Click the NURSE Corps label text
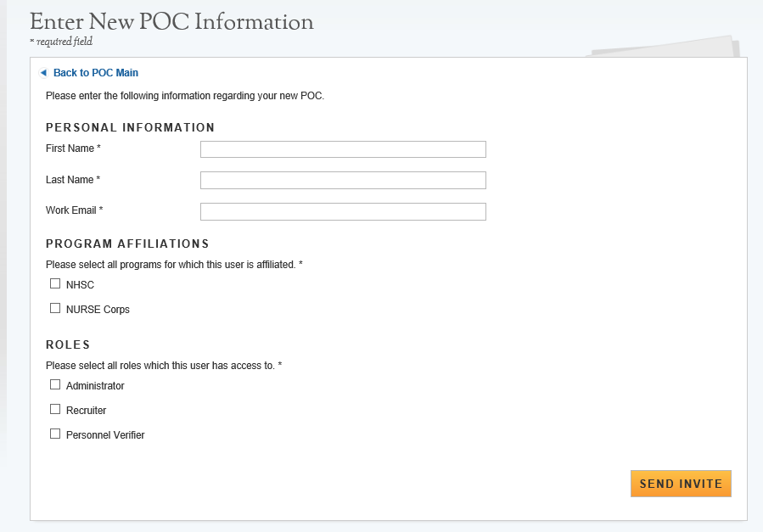The width and height of the screenshot is (763, 532). tap(98, 310)
